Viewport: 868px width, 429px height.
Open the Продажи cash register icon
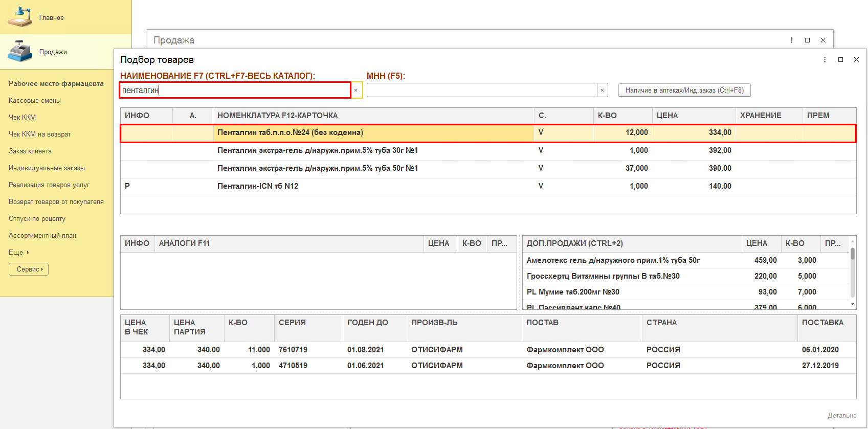tap(20, 51)
